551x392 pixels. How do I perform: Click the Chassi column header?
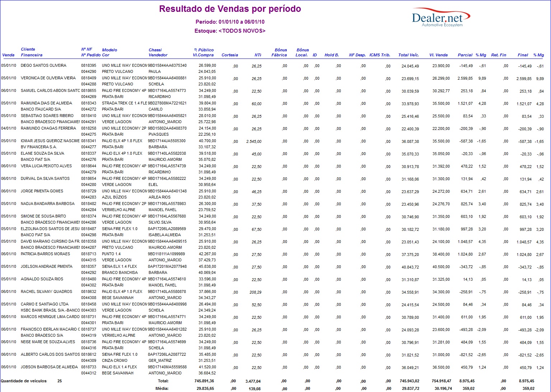point(155,50)
